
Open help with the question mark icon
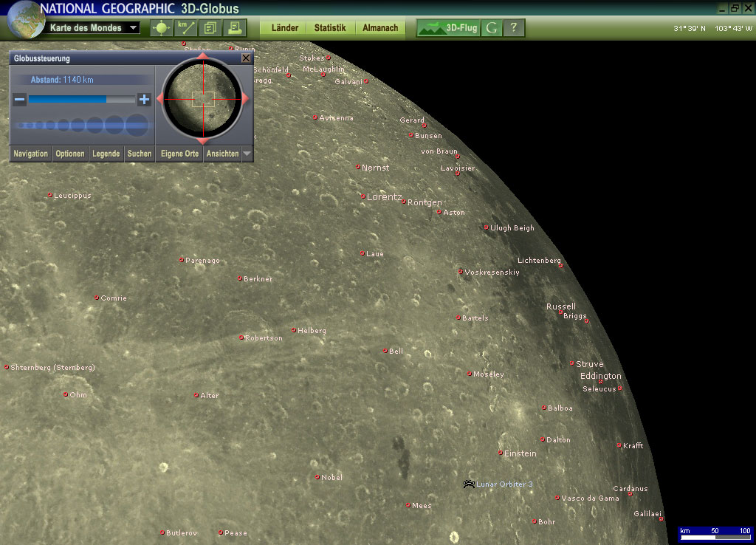tap(514, 28)
